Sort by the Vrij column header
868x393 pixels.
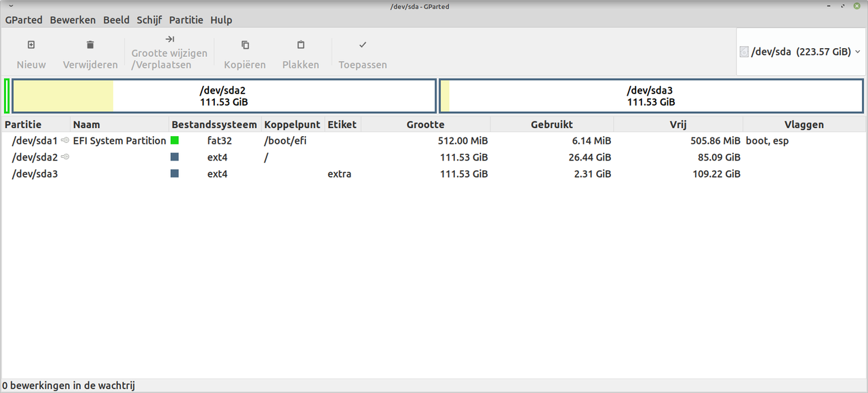click(x=678, y=125)
